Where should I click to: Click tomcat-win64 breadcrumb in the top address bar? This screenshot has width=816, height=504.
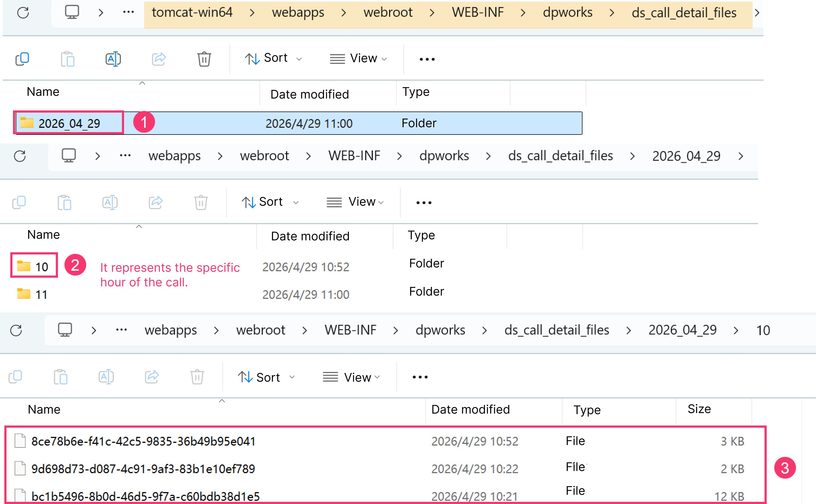click(x=192, y=13)
